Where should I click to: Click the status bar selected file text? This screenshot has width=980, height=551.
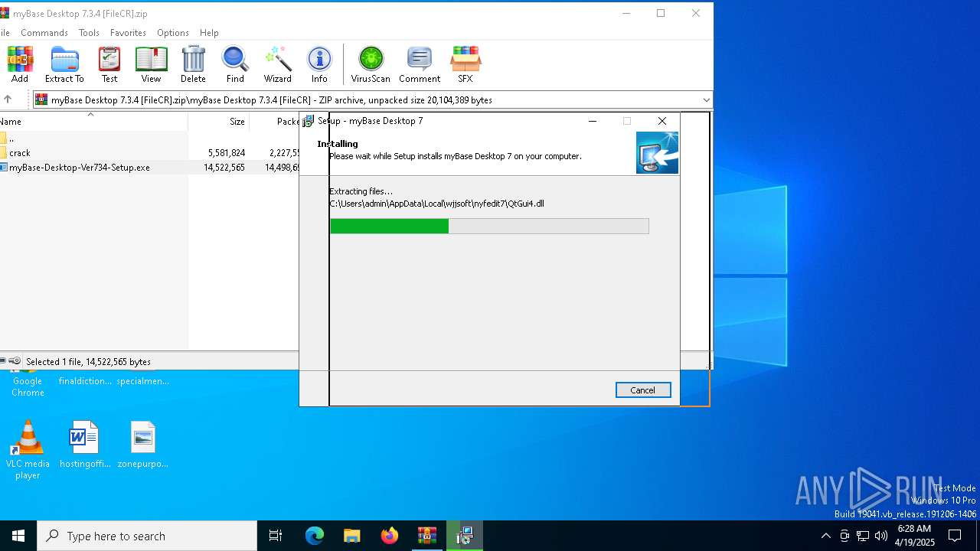click(88, 362)
